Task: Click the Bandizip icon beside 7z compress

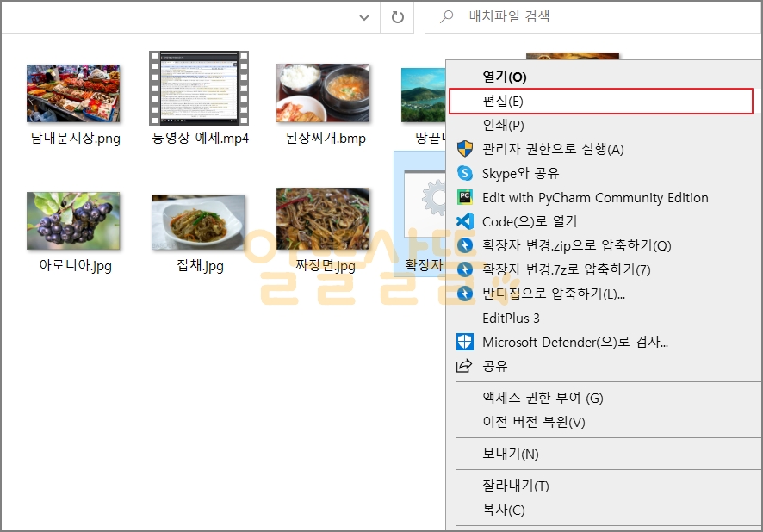Action: [465, 269]
